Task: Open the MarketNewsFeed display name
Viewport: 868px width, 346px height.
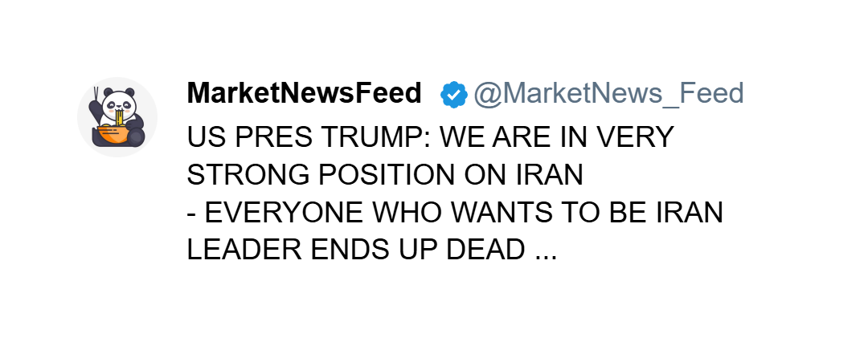Action: tap(304, 94)
